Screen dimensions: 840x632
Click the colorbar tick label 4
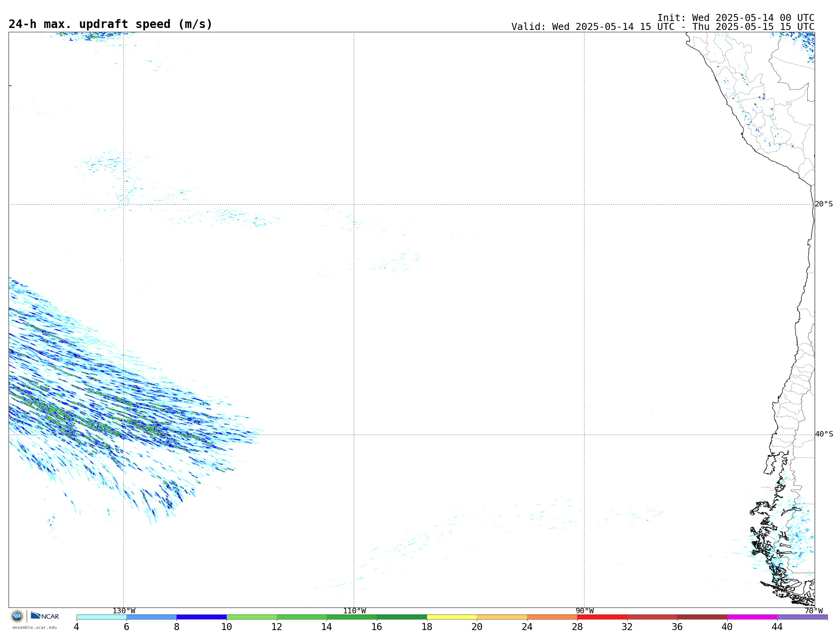(x=77, y=627)
